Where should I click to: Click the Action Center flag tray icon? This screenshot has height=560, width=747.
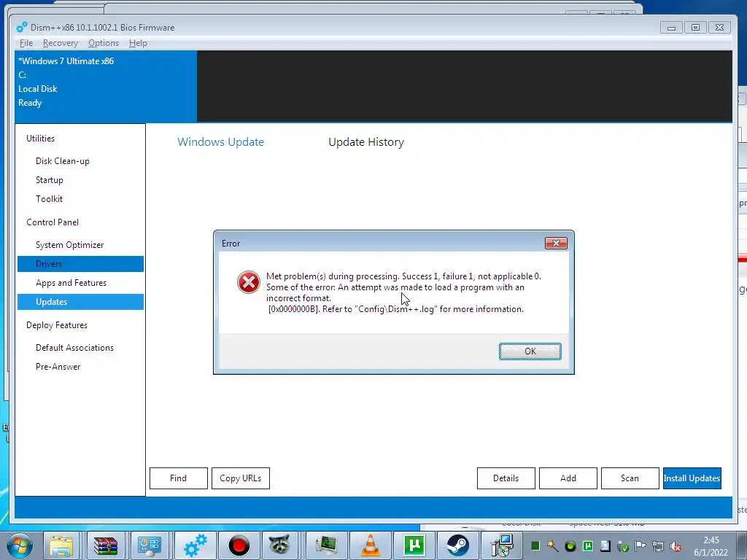(x=640, y=546)
